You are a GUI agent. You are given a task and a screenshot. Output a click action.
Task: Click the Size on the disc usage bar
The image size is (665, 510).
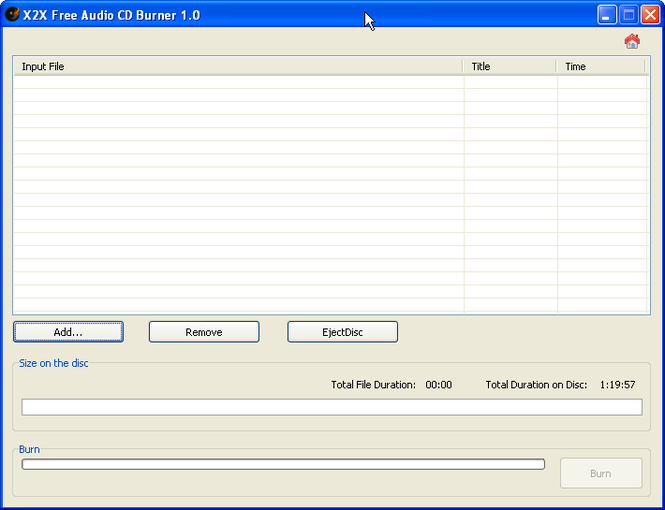pyautogui.click(x=331, y=407)
